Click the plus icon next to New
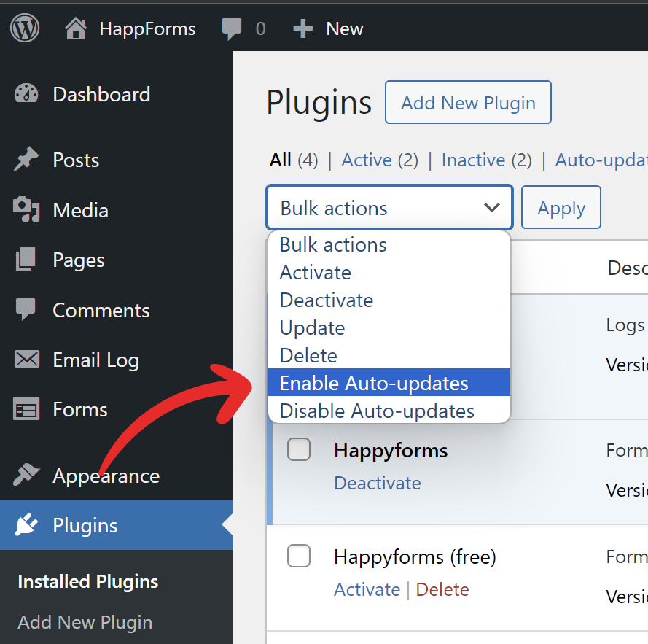The height and width of the screenshot is (644, 648). (x=303, y=28)
